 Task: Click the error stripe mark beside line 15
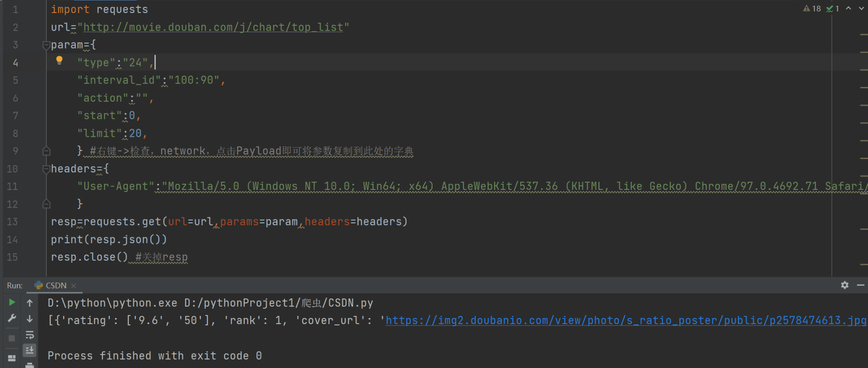point(864,264)
